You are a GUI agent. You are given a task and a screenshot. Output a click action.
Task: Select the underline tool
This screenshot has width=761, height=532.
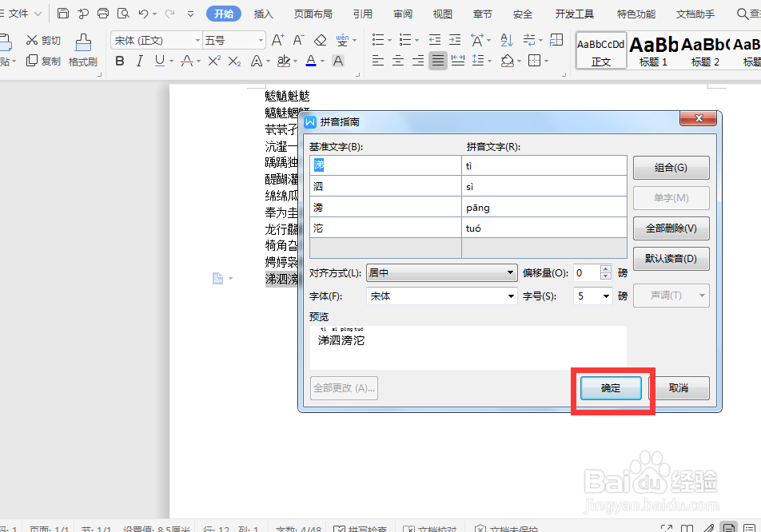point(158,61)
